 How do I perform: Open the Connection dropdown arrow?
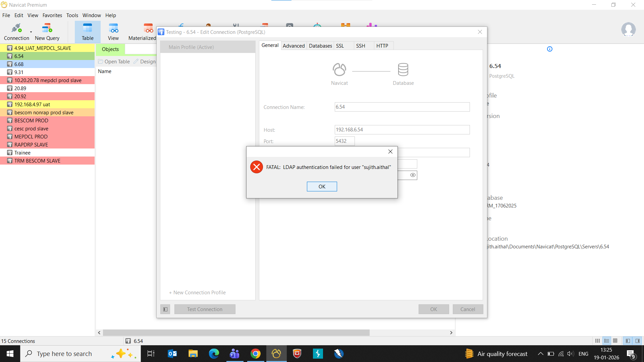pyautogui.click(x=31, y=32)
